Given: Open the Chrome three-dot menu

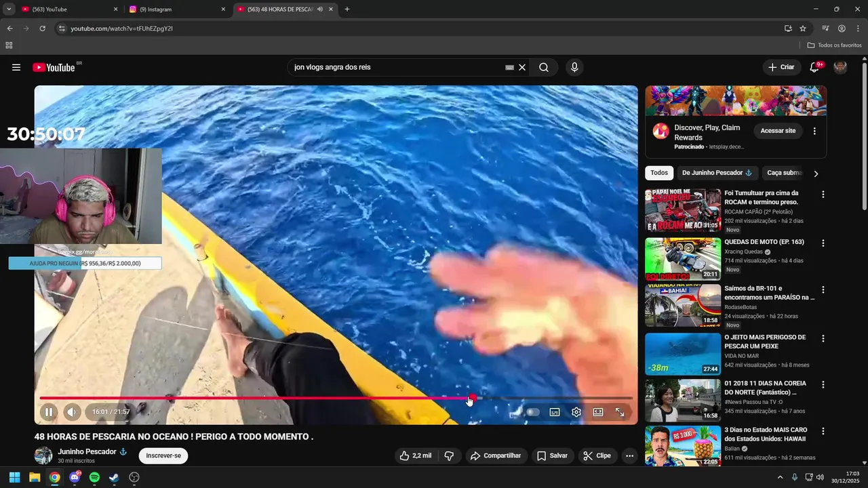Looking at the screenshot, I should point(858,28).
